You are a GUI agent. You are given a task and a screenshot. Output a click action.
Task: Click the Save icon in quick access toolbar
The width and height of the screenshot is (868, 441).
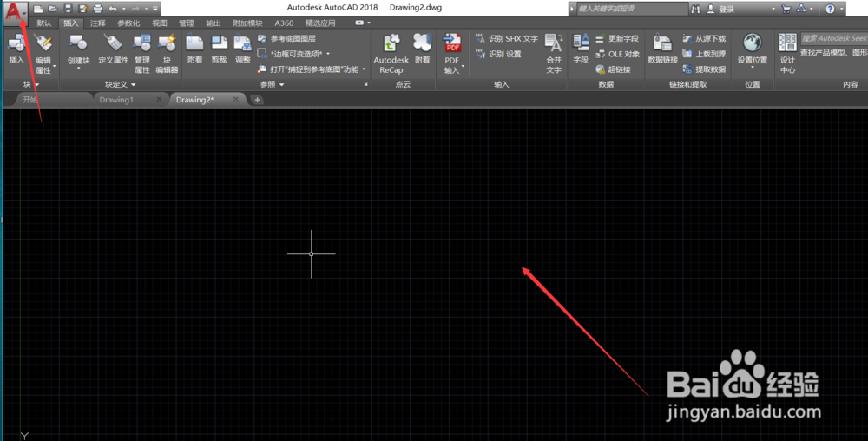68,9
